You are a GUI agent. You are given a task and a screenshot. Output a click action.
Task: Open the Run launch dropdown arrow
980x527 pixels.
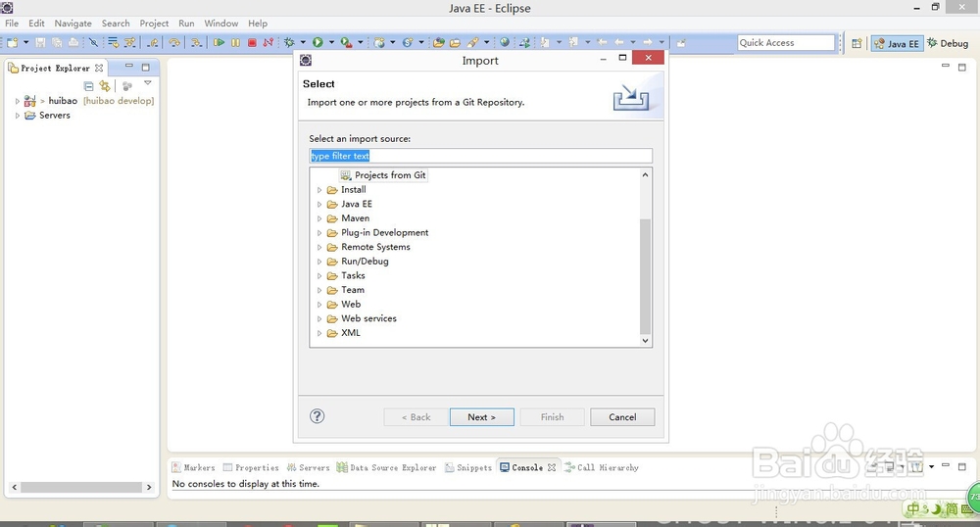331,42
